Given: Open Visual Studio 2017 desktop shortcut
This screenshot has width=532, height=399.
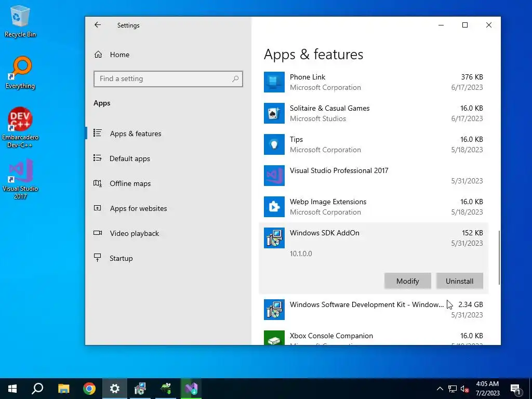Looking at the screenshot, I should [x=20, y=179].
